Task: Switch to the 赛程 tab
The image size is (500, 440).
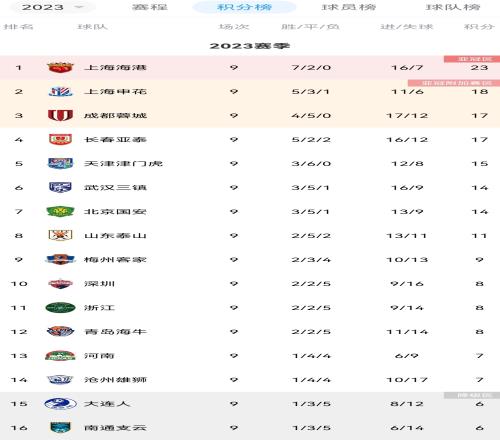Action: click(x=150, y=7)
